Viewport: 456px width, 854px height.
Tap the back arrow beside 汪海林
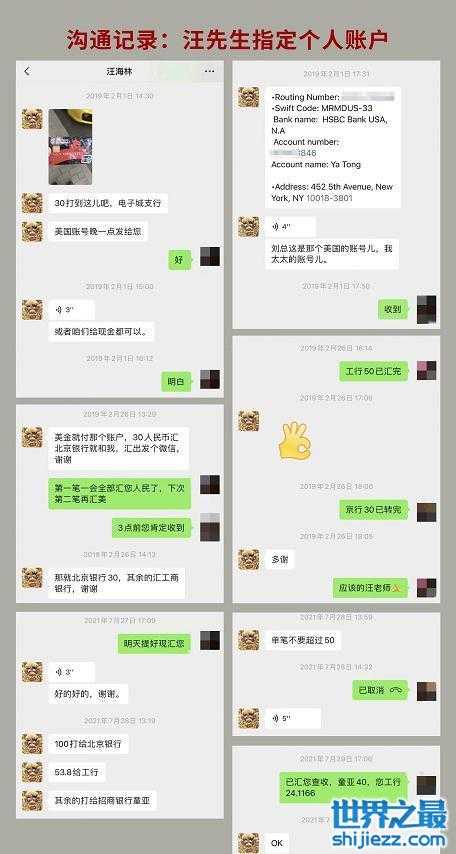click(x=27, y=71)
